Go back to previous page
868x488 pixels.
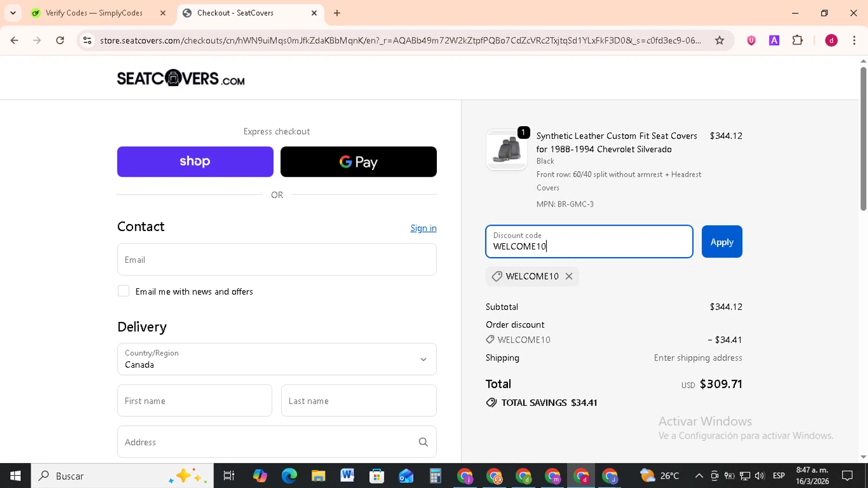click(x=14, y=40)
